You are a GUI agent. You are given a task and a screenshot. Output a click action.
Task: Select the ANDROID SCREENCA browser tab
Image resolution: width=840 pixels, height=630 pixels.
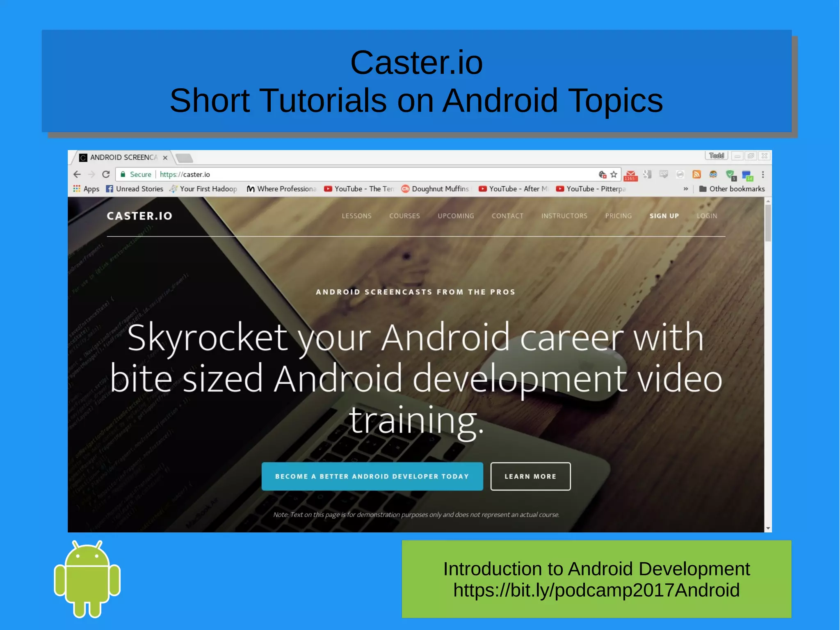click(x=122, y=157)
